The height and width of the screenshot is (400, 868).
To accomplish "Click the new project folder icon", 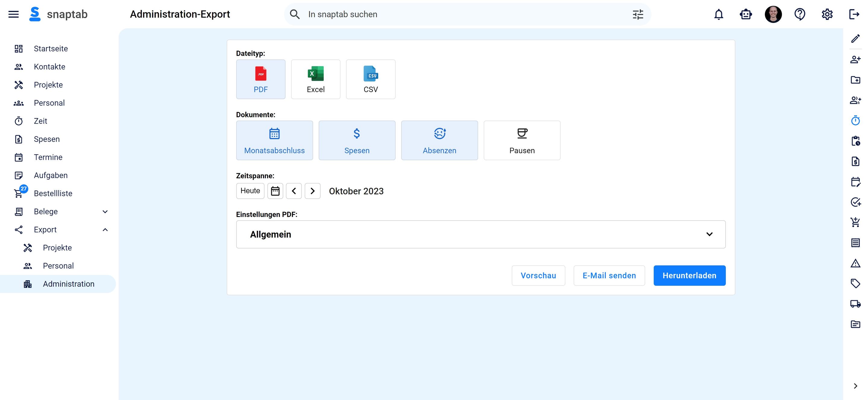I will click(x=856, y=80).
